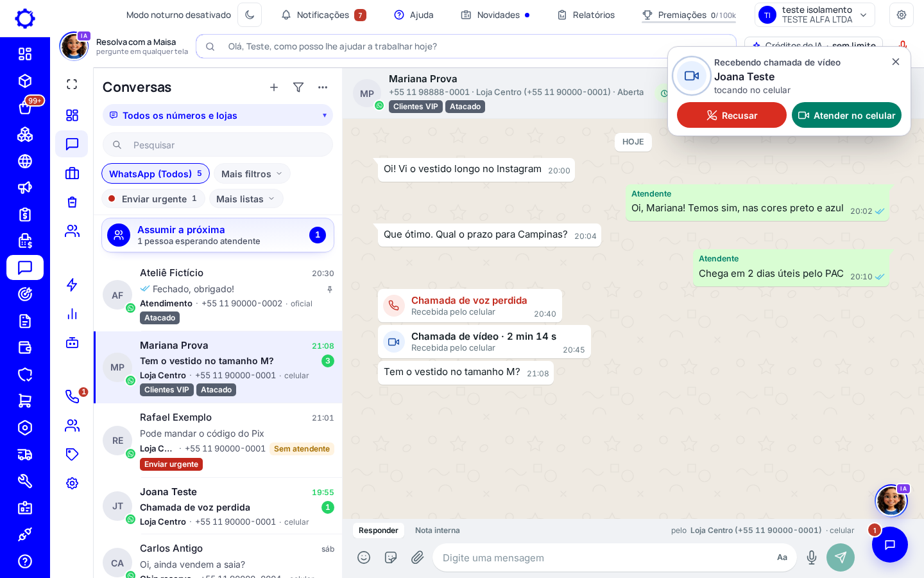Record audio with microphone icon
Viewport: 924px width, 578px height.
click(x=812, y=557)
